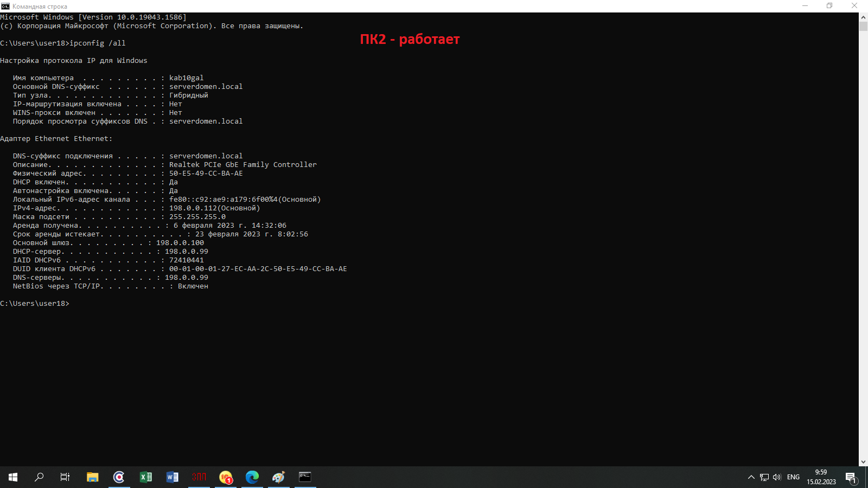Click computer name value 'kab10gal'
The width and height of the screenshot is (868, 488).
click(187, 78)
